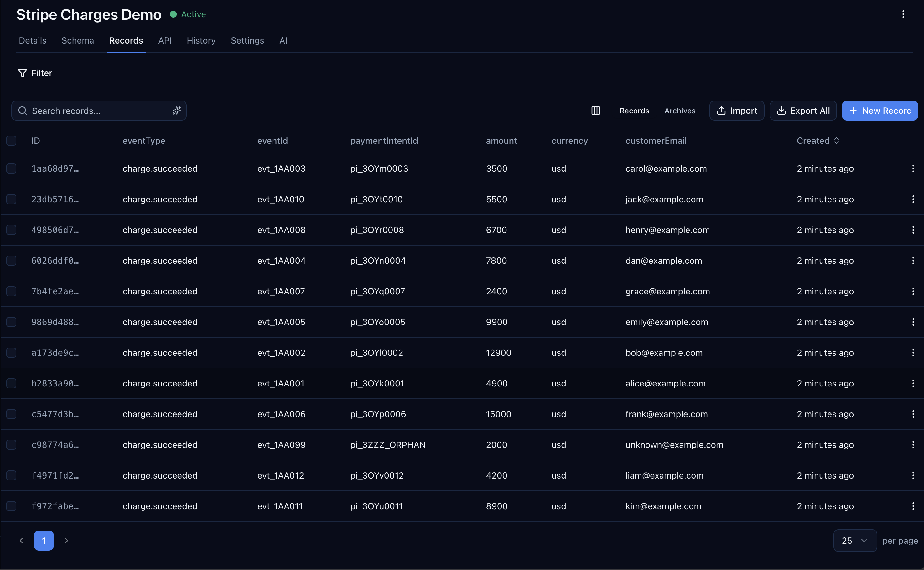Sort by the Created column
Image resolution: width=924 pixels, height=570 pixels.
(818, 141)
